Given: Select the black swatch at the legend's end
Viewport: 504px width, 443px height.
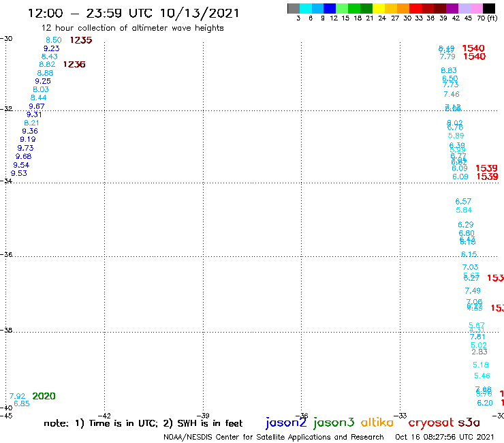Looking at the screenshot, I should 488,8.
